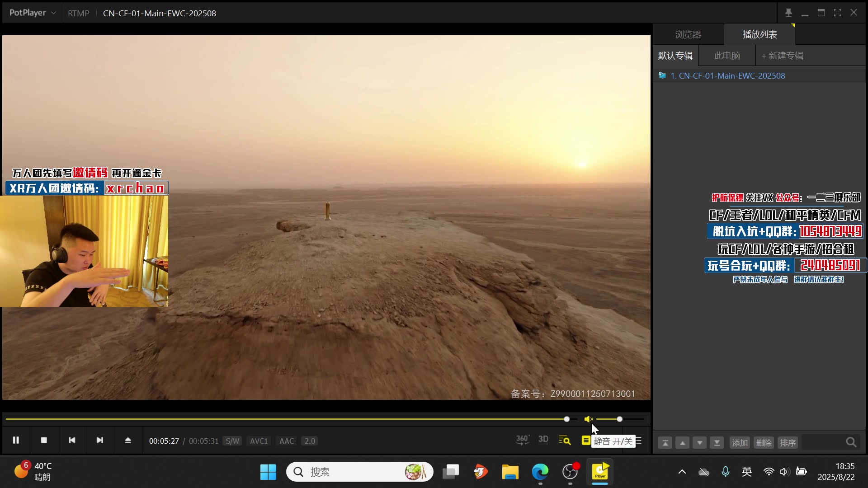Click the AVC1 video codec label
The height and width of the screenshot is (488, 868).
pos(259,441)
